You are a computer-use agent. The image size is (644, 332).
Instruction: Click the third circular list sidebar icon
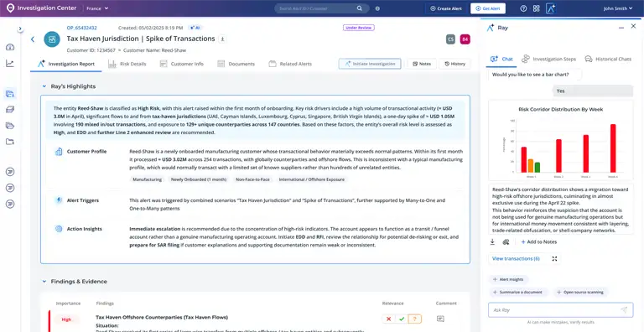click(x=10, y=204)
